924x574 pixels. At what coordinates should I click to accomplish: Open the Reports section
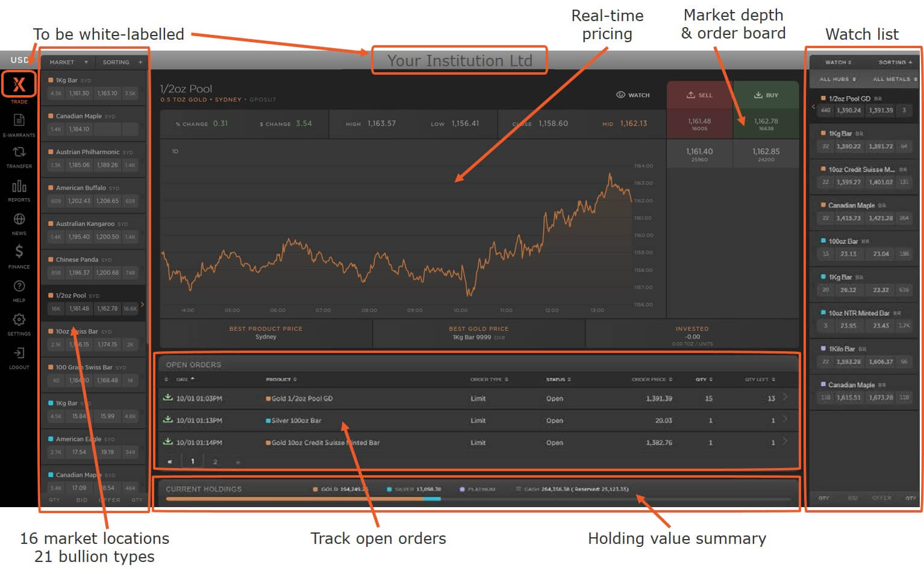coord(19,190)
